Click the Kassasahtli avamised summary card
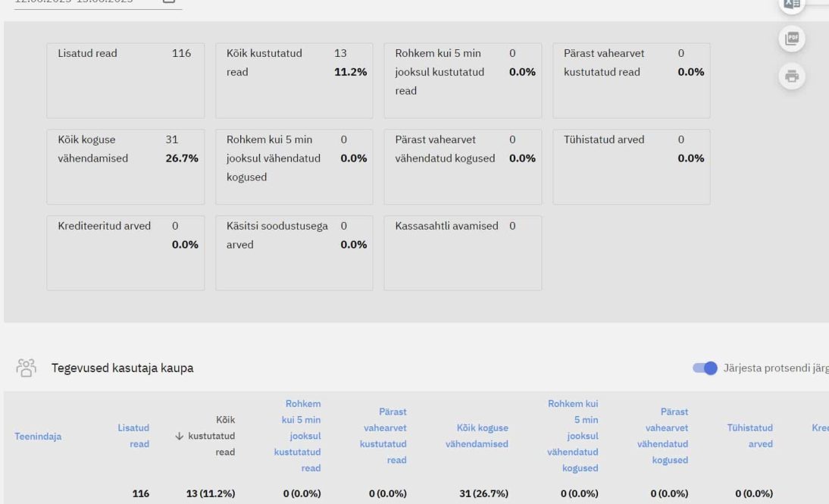This screenshot has width=829, height=504. click(x=462, y=252)
